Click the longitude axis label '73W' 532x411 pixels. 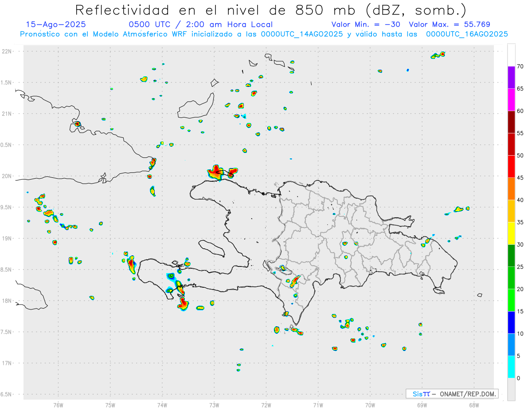pyautogui.click(x=214, y=405)
